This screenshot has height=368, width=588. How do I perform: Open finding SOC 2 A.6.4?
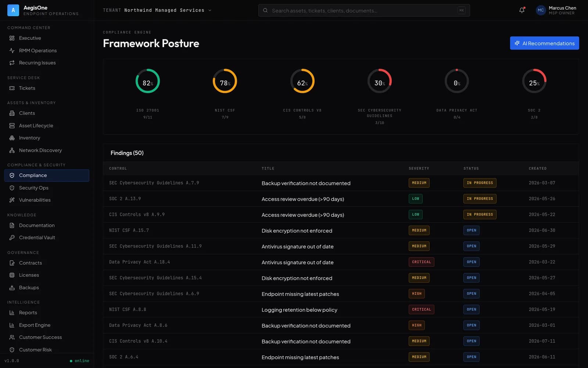pyautogui.click(x=341, y=357)
